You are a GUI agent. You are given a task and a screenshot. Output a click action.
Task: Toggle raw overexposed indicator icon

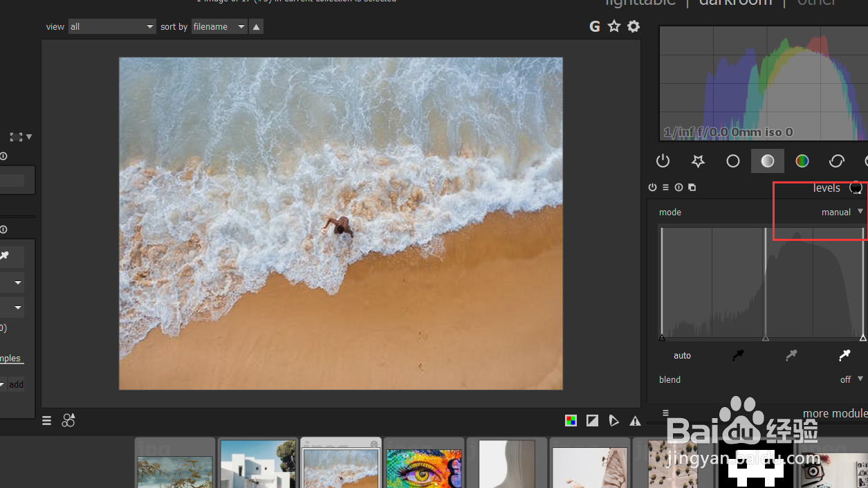click(592, 420)
